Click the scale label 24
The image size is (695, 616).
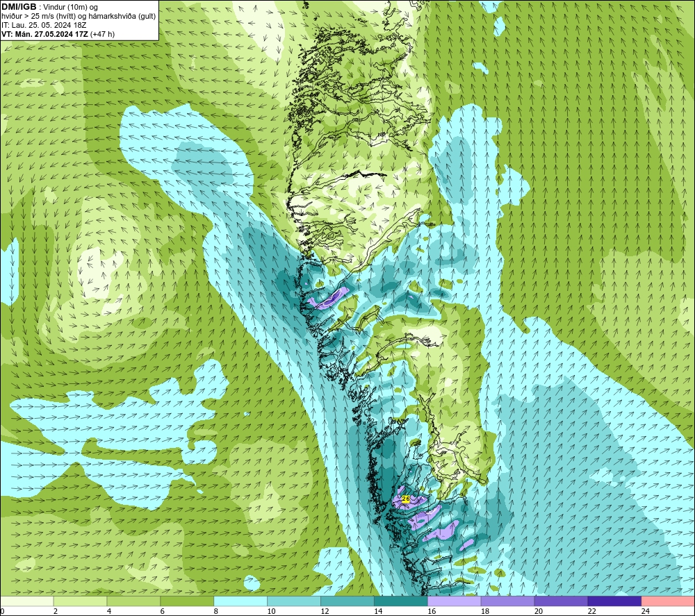tap(646, 611)
